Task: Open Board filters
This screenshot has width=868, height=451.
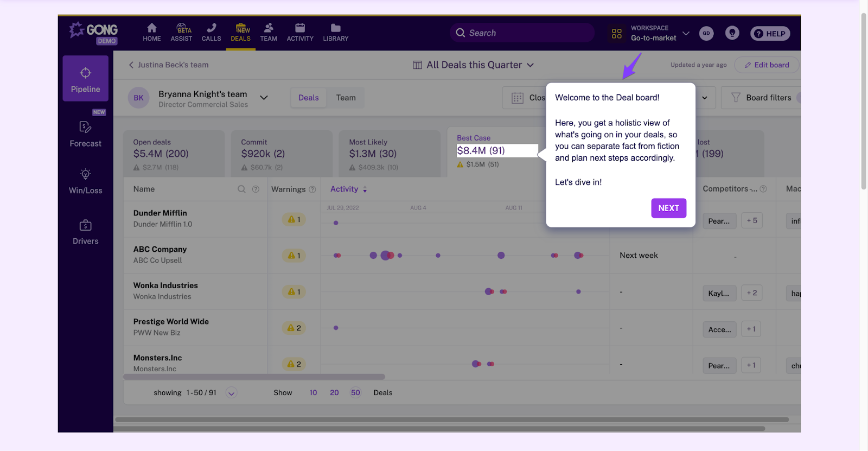Action: point(761,98)
